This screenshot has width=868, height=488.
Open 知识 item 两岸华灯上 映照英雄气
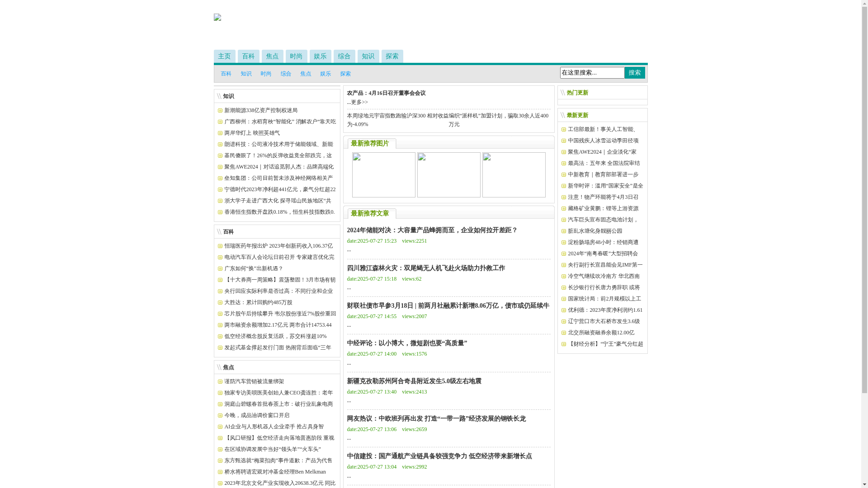pos(252,133)
